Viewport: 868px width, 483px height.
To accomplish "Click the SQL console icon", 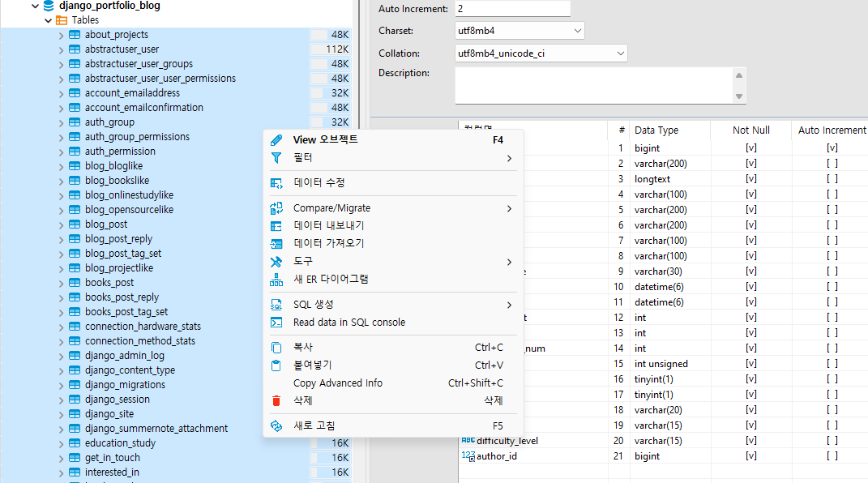I will [276, 323].
